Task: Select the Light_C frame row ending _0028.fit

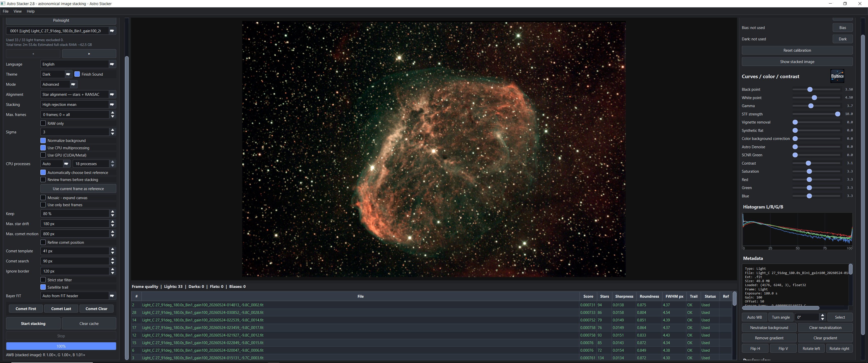Action: tap(431, 313)
